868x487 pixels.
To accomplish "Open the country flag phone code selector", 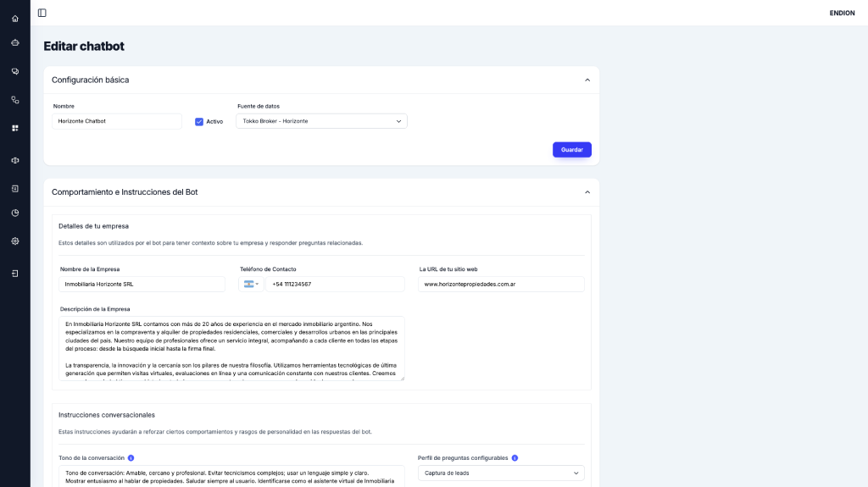I will pos(251,285).
